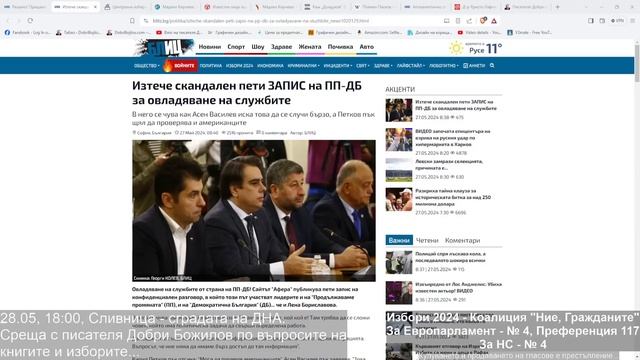Click the ВОЙНИТЕ fire button
This screenshot has width=640, height=360.
tap(180, 65)
